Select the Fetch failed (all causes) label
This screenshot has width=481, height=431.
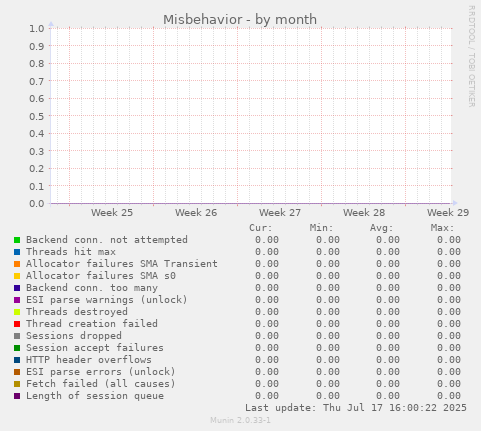(101, 384)
